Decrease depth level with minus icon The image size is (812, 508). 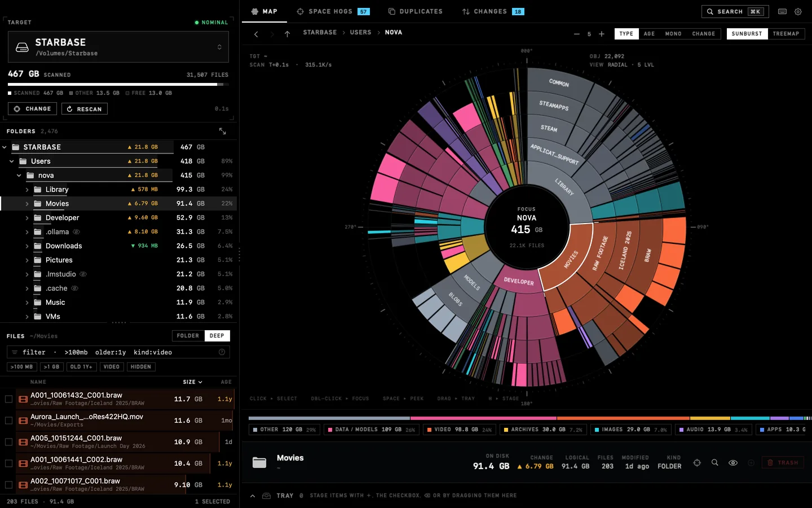click(x=576, y=34)
